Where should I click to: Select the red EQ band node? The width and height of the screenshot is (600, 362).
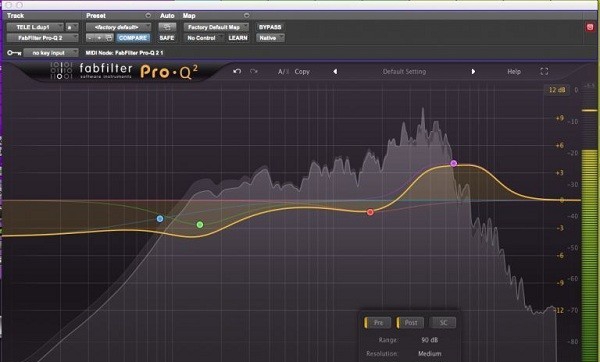click(370, 212)
